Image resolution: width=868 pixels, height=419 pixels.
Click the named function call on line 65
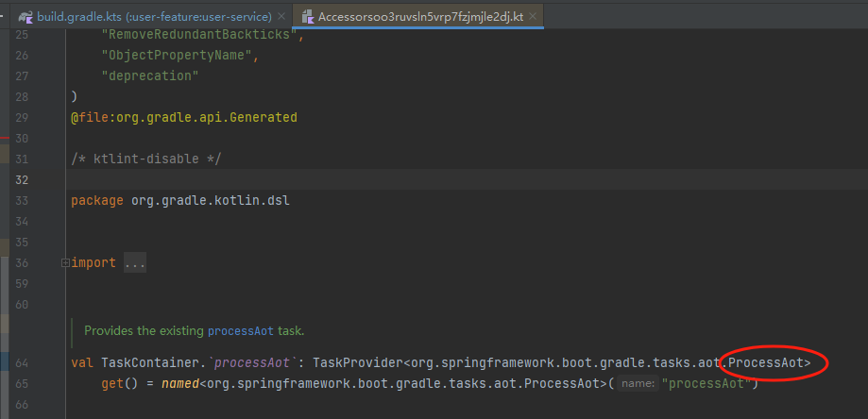[x=179, y=384]
